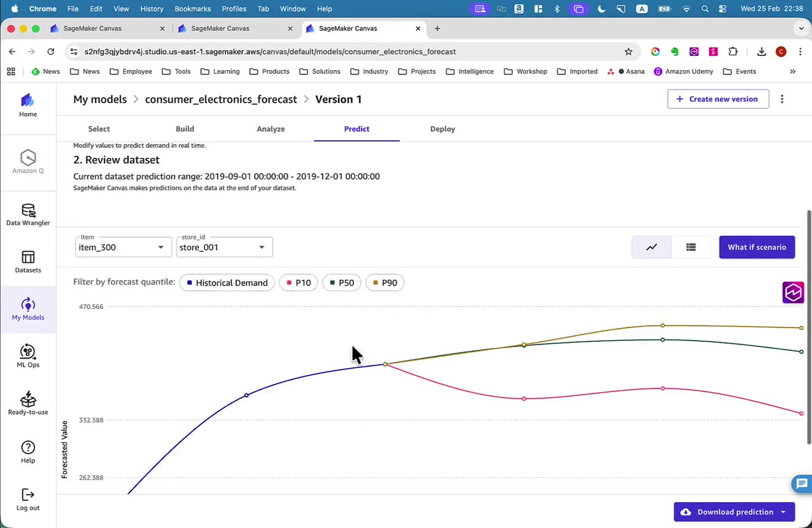Switch to line chart view
Image resolution: width=812 pixels, height=528 pixels.
(652, 247)
